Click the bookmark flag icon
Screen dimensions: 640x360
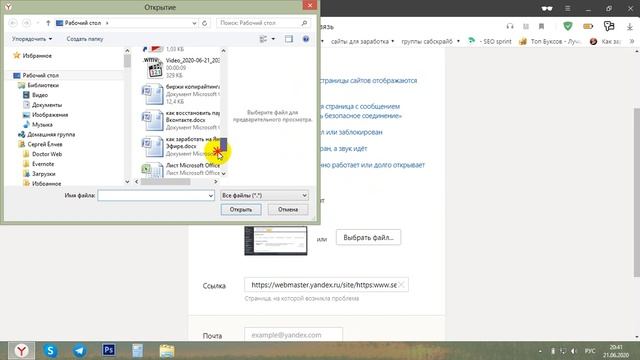pos(541,26)
